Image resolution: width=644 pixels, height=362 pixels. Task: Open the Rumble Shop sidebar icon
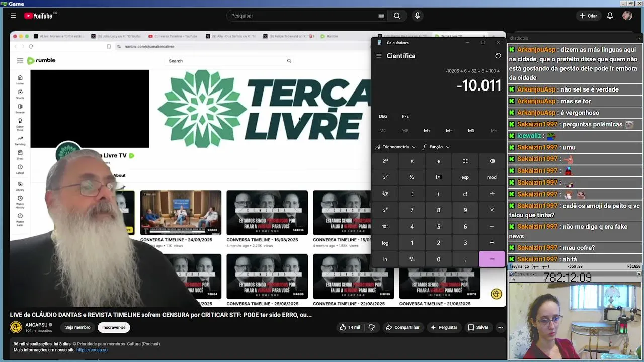click(20, 155)
